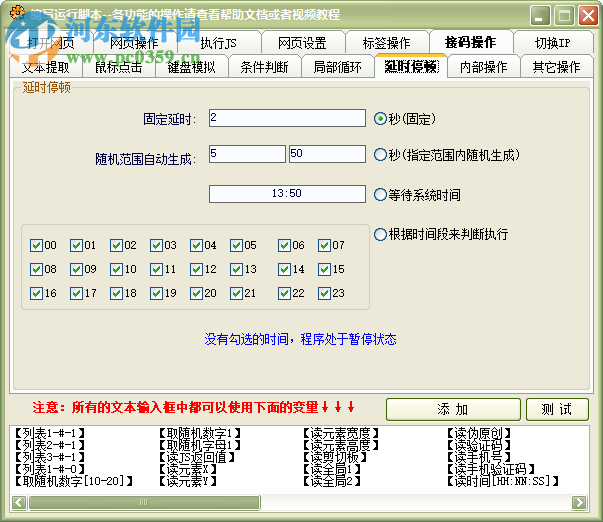The image size is (603, 522).
Task: Open the 内部操作 tab
Action: click(x=483, y=67)
